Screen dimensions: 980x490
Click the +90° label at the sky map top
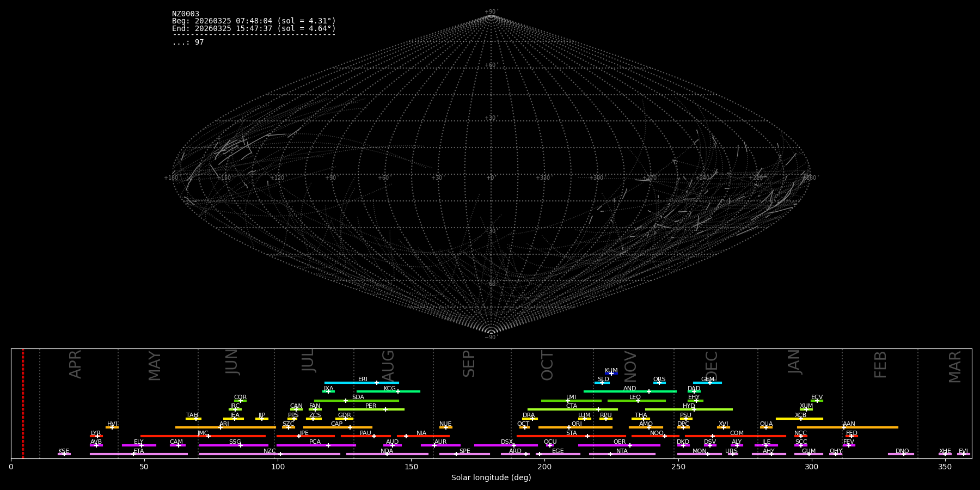pos(491,12)
